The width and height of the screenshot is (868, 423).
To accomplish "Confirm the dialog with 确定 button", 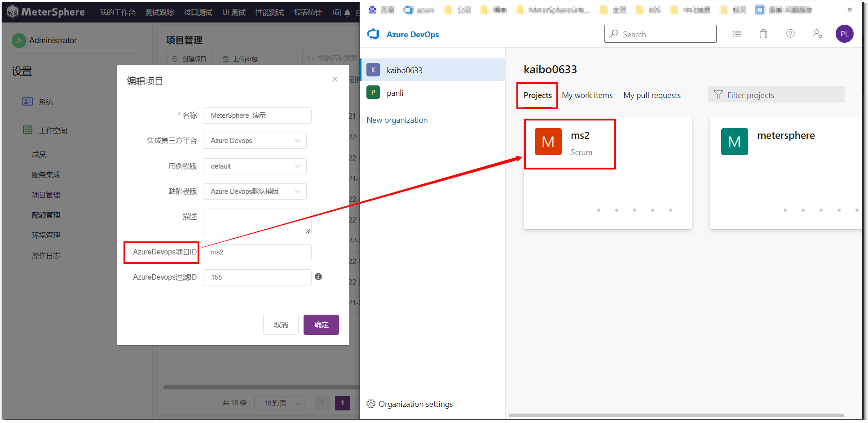I will coord(321,325).
